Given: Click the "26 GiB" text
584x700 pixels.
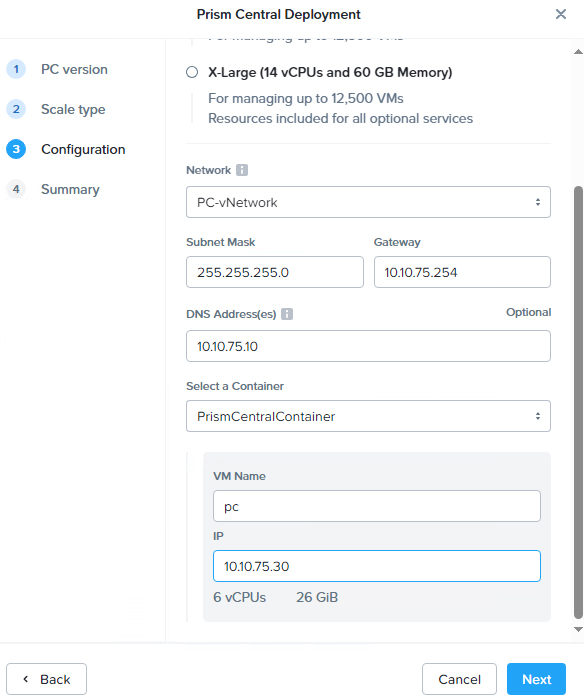Looking at the screenshot, I should click(317, 597).
